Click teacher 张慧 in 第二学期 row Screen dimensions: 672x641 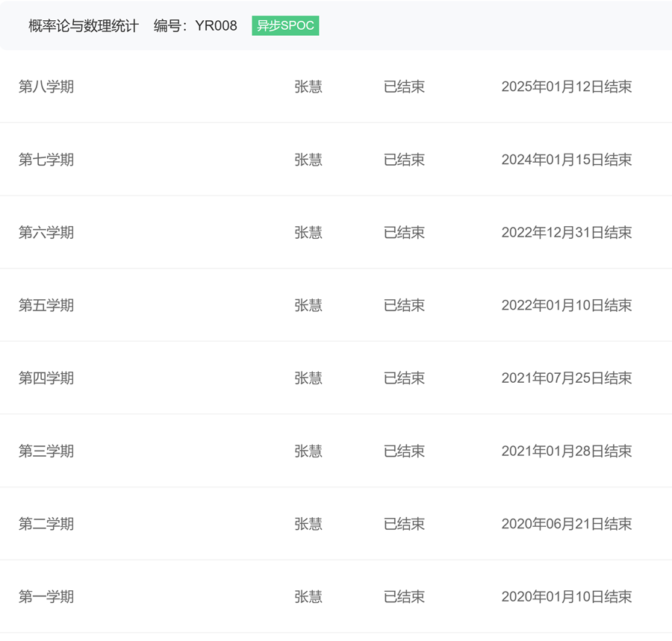click(308, 523)
